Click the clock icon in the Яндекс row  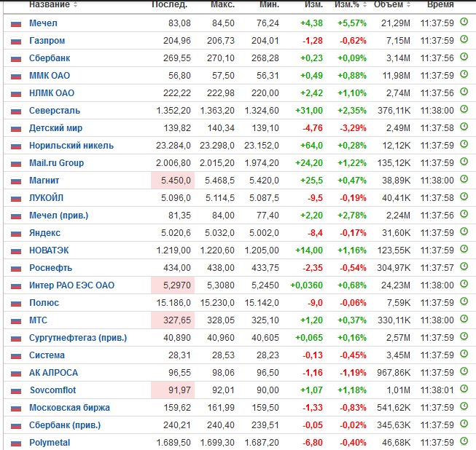464,232
